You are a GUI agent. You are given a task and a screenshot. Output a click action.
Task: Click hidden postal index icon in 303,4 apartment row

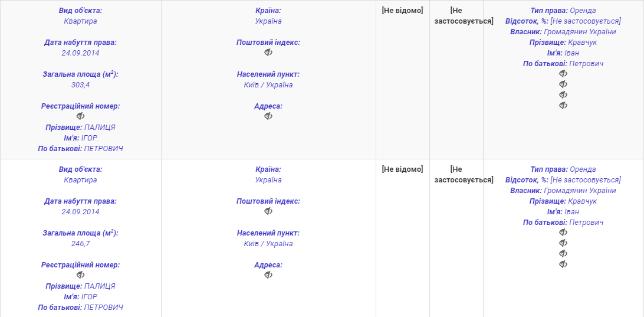click(x=268, y=53)
